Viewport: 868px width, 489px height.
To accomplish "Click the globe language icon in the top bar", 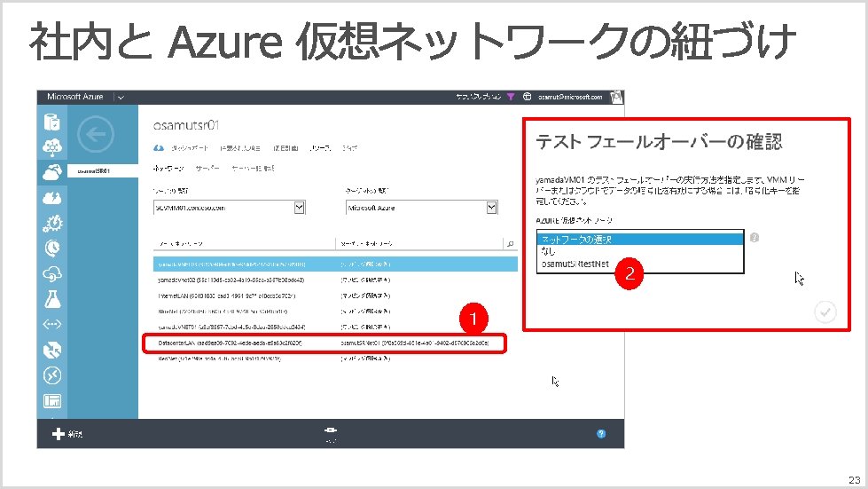I will click(527, 97).
